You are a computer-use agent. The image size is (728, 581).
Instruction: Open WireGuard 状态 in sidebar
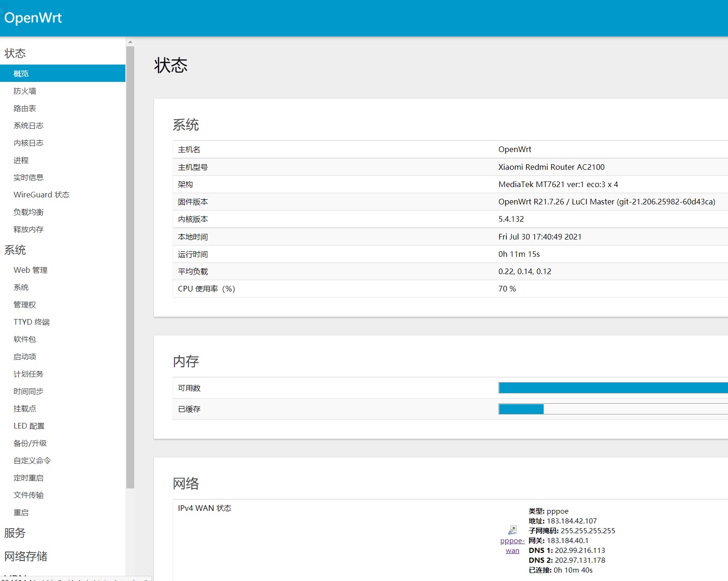[42, 195]
